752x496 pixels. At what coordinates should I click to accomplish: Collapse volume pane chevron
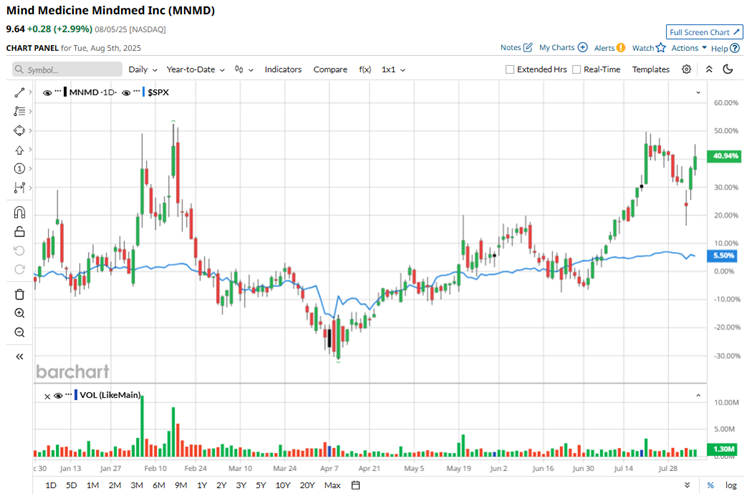[698, 395]
